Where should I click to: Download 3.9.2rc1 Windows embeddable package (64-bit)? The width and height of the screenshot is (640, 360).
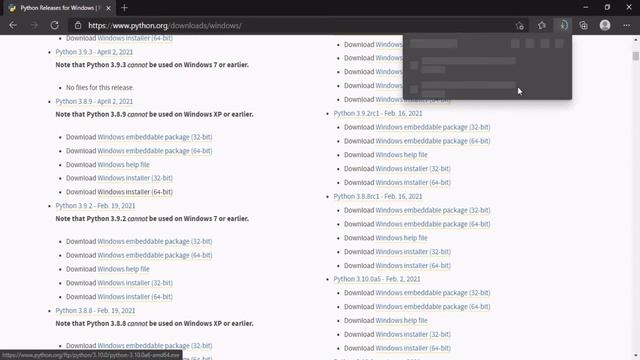point(433,141)
